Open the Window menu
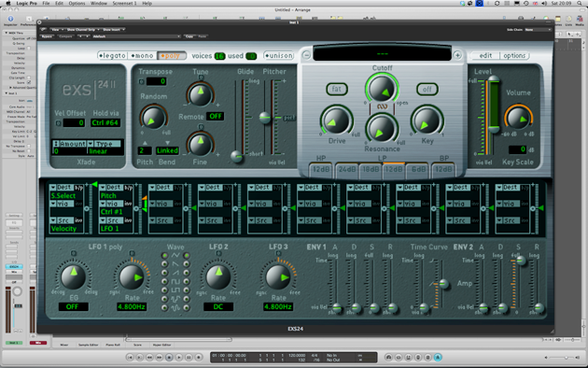588x368 pixels. coord(99,3)
